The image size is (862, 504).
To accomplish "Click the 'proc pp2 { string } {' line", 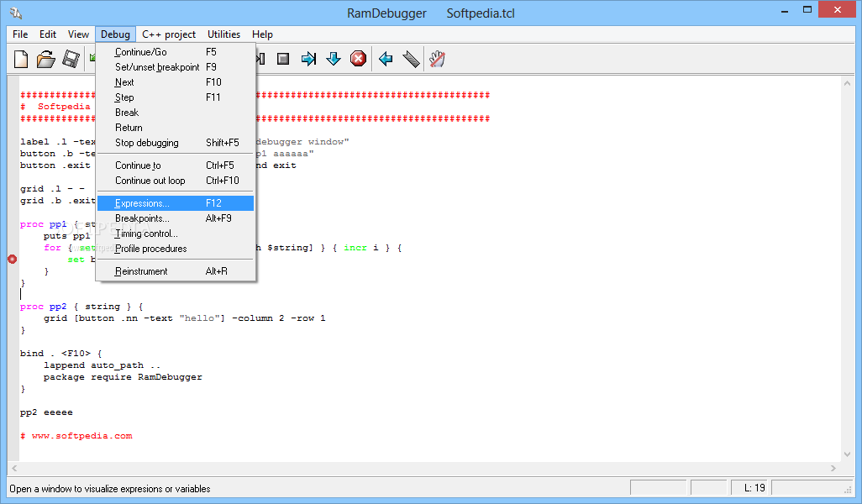I will [81, 307].
